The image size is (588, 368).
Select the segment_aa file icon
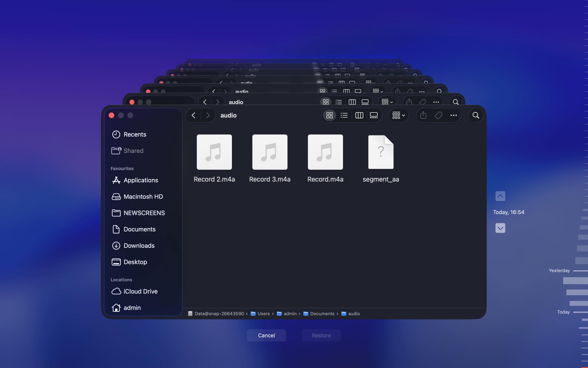[x=381, y=152]
